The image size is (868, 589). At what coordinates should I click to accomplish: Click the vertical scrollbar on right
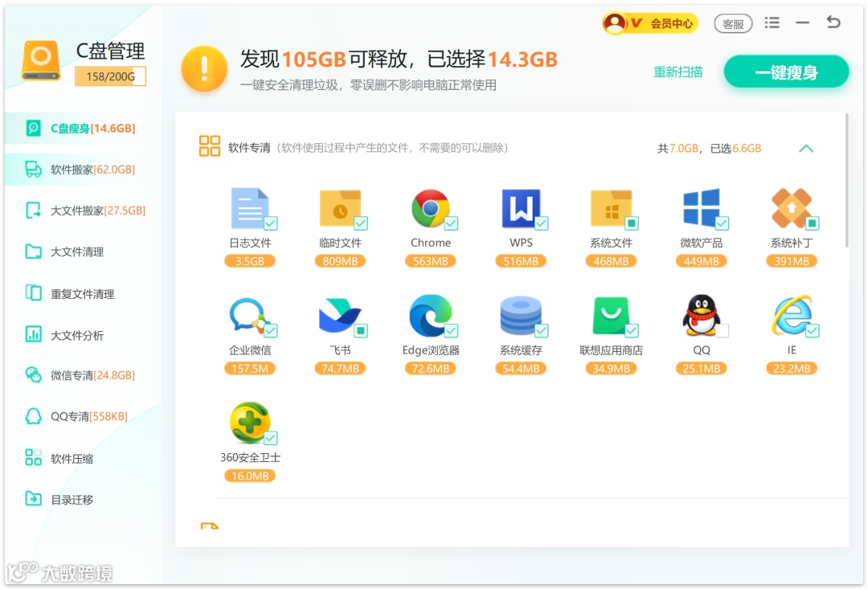(x=845, y=180)
